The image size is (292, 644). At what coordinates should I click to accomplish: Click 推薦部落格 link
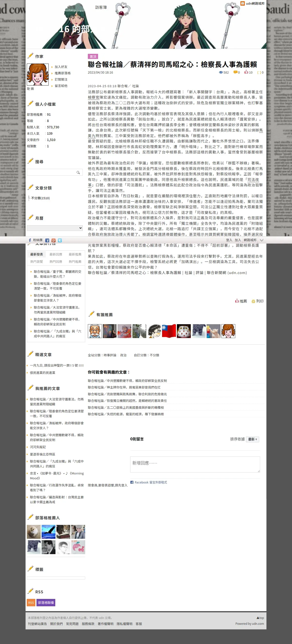[63, 73]
